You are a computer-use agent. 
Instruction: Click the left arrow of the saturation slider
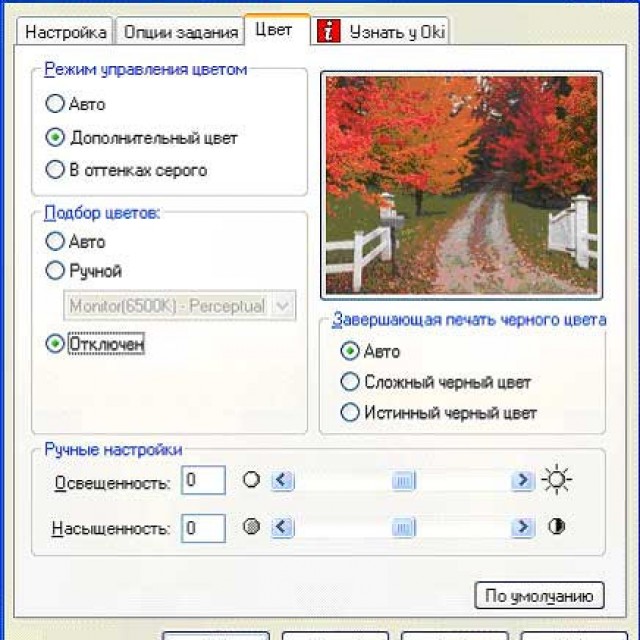(283, 527)
